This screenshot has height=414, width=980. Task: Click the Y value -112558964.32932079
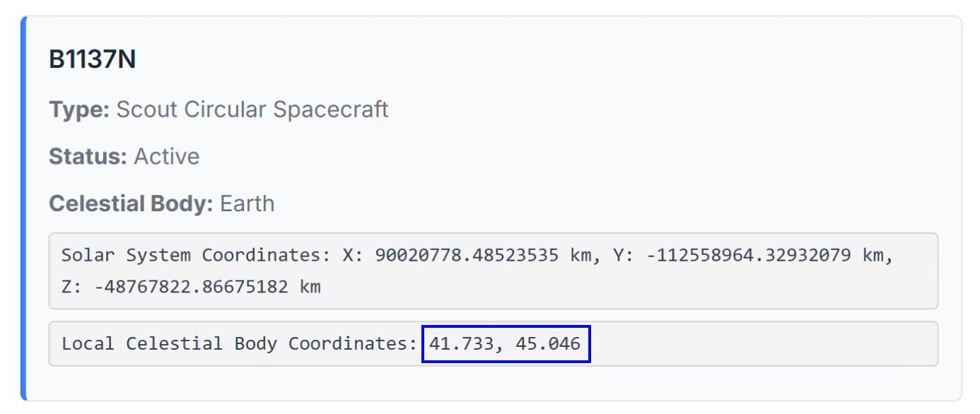coord(749,255)
